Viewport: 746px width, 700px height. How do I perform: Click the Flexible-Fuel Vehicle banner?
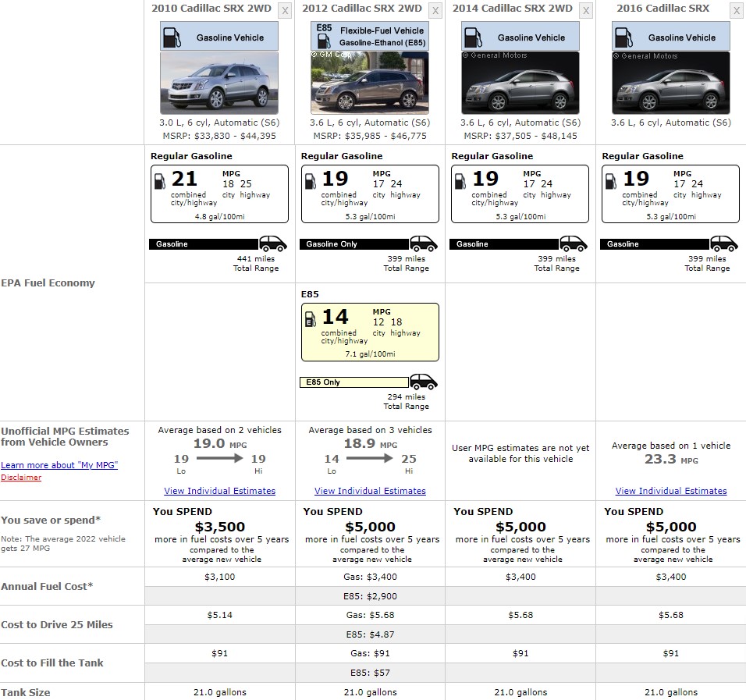coord(370,36)
